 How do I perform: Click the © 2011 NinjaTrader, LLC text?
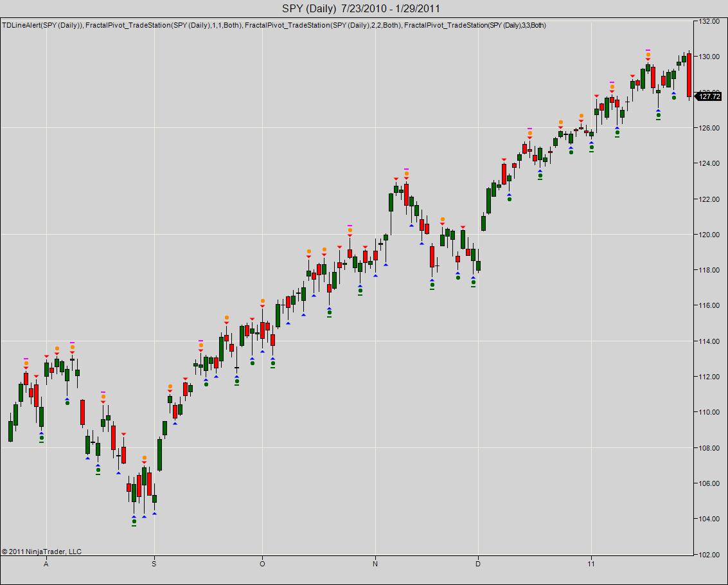pyautogui.click(x=42, y=552)
